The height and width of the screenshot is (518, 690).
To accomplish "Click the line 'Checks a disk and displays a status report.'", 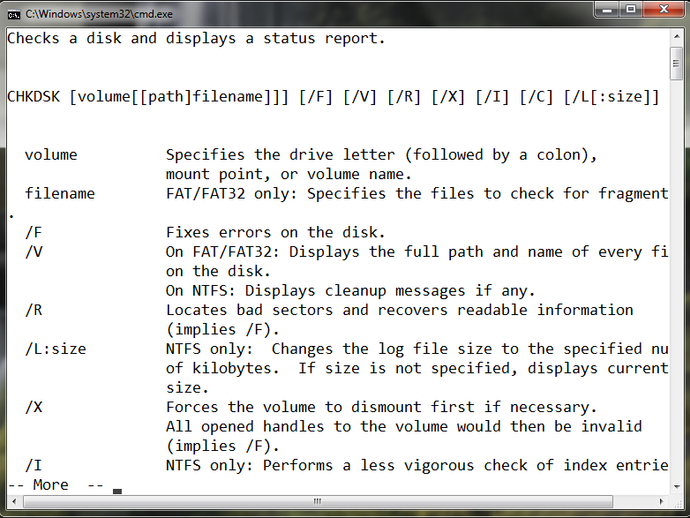I will tap(196, 39).
